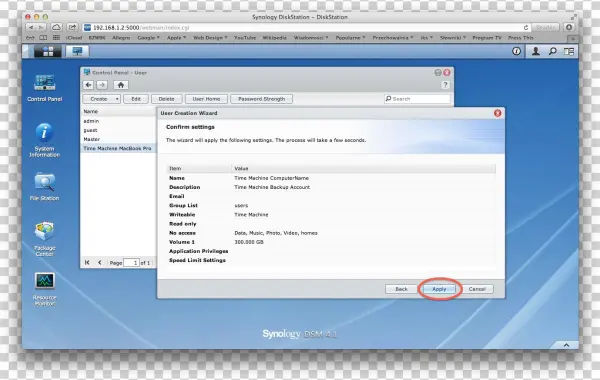Image resolution: width=600 pixels, height=380 pixels.
Task: Open Resource Monitor desktop icon
Action: pyautogui.click(x=44, y=289)
